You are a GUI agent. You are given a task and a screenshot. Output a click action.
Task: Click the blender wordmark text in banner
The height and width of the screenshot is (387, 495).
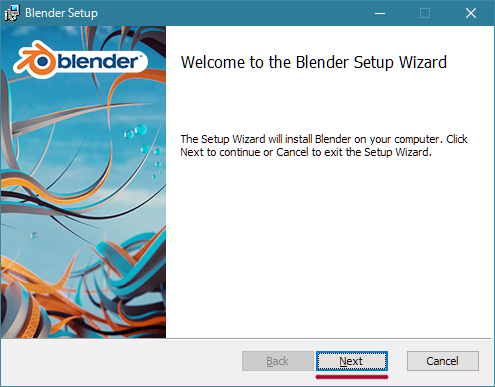point(98,61)
